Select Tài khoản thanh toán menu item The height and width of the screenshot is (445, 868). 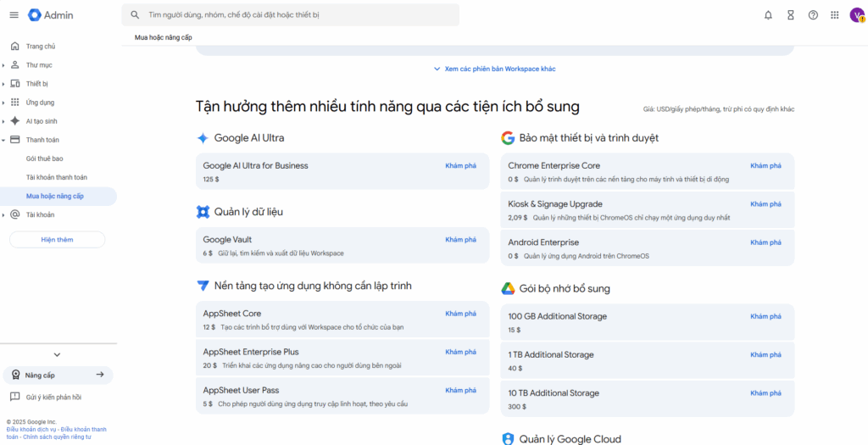(x=56, y=177)
